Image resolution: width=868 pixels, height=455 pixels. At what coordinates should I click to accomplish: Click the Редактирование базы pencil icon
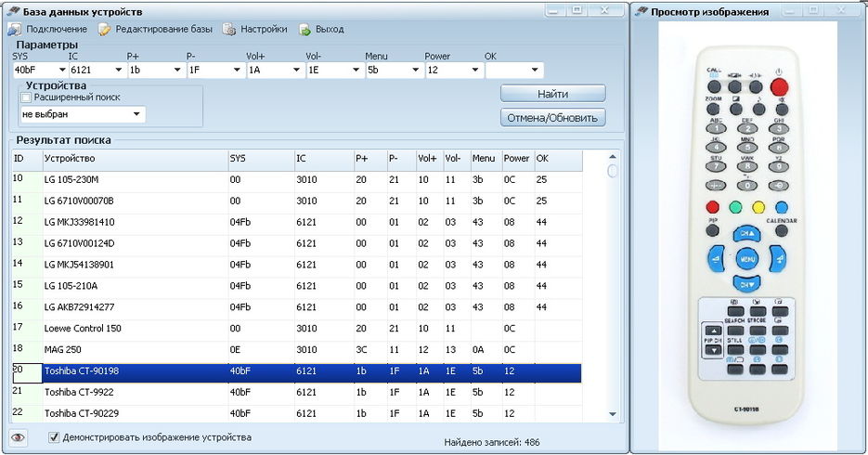(x=105, y=30)
